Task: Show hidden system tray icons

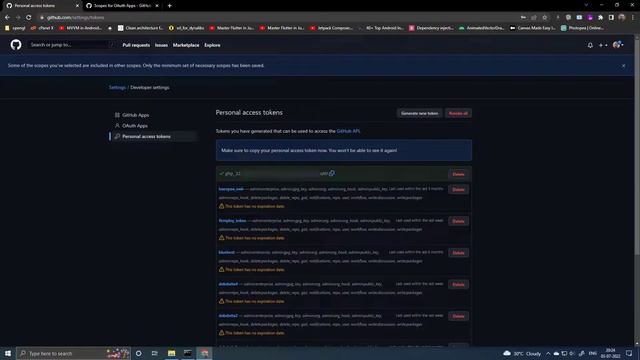Action: tap(548, 353)
